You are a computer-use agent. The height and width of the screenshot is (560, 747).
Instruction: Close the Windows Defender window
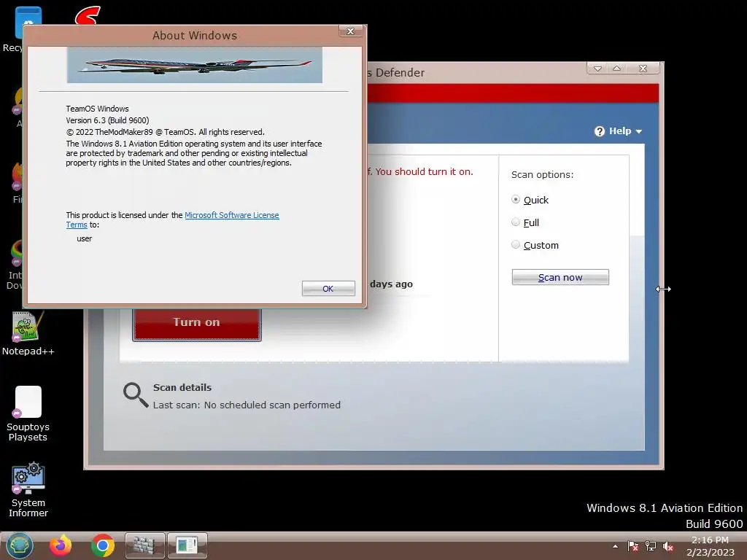pos(643,69)
